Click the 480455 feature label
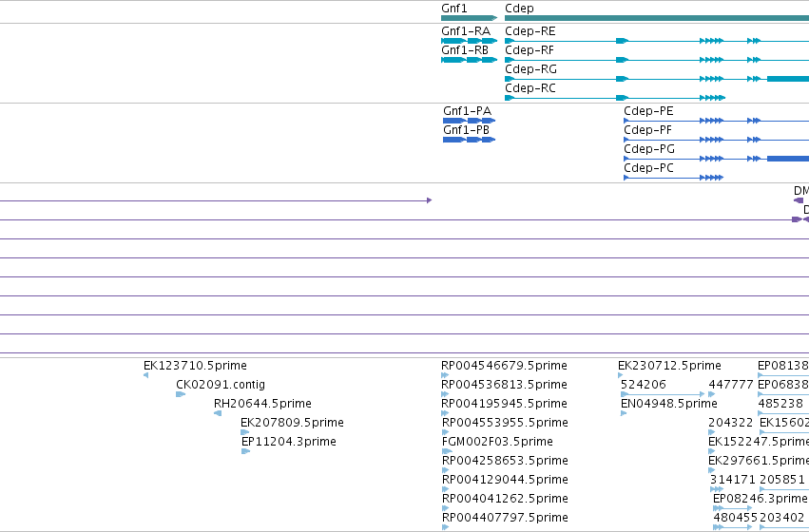The height and width of the screenshot is (532, 809). tap(735, 518)
